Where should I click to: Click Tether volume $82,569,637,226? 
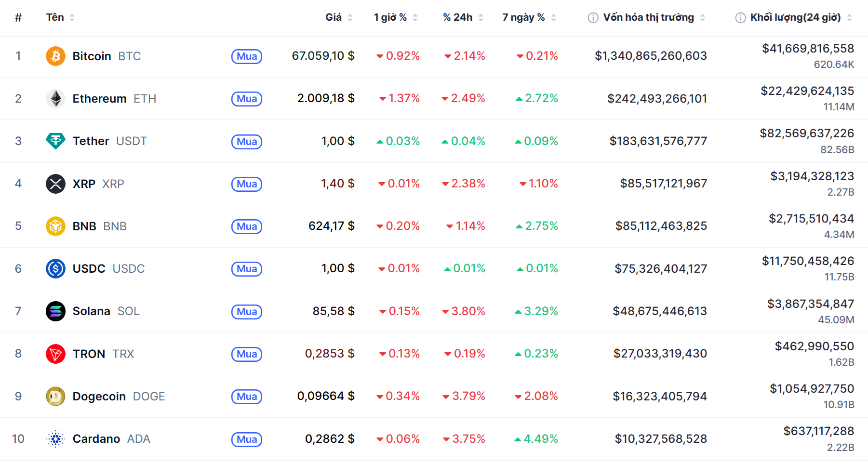click(807, 133)
